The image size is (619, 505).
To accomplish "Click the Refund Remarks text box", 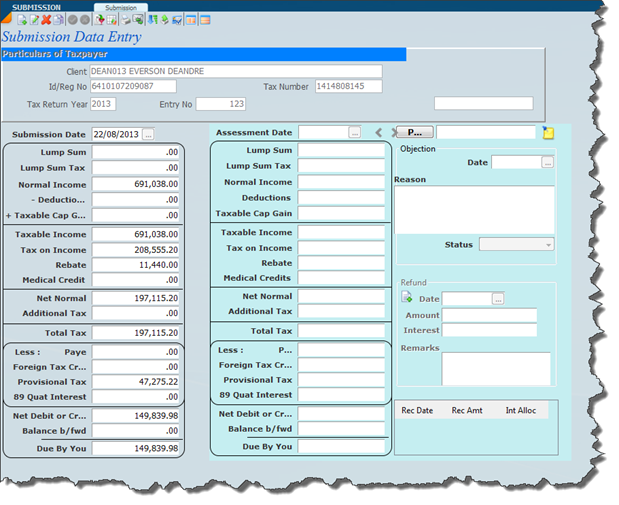I will click(x=495, y=367).
